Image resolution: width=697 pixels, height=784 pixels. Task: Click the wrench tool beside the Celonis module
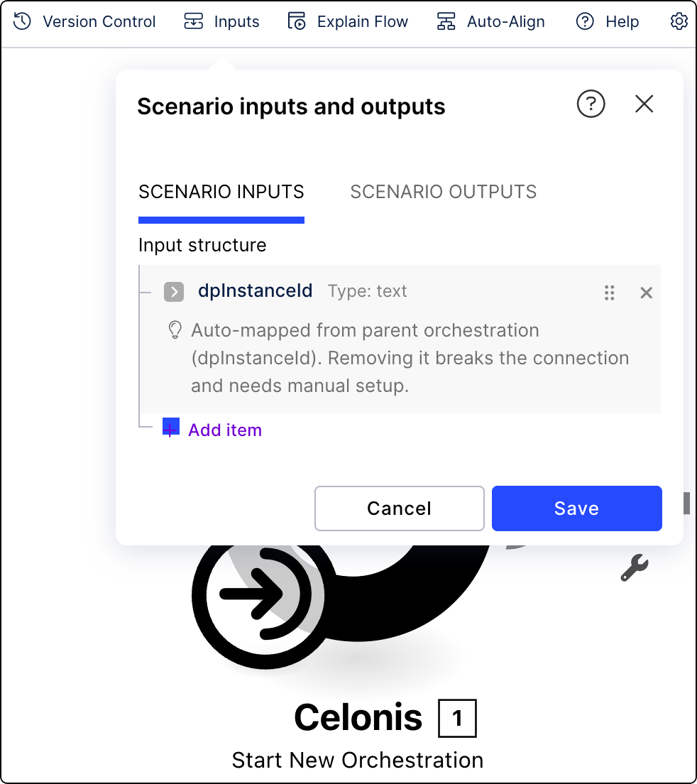point(633,568)
